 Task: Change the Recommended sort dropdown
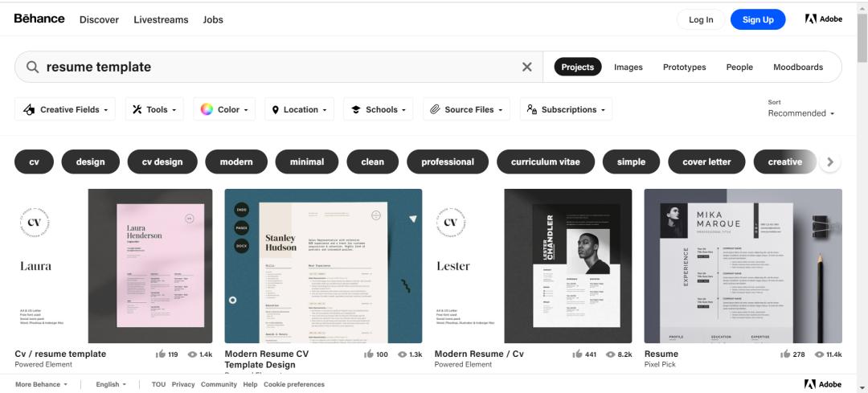[x=800, y=113]
